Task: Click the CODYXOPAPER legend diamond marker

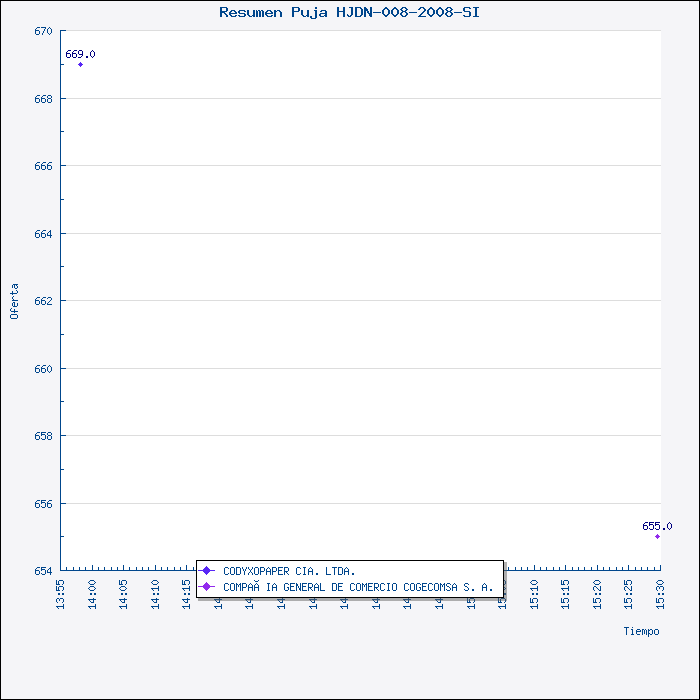Action: pos(207,571)
